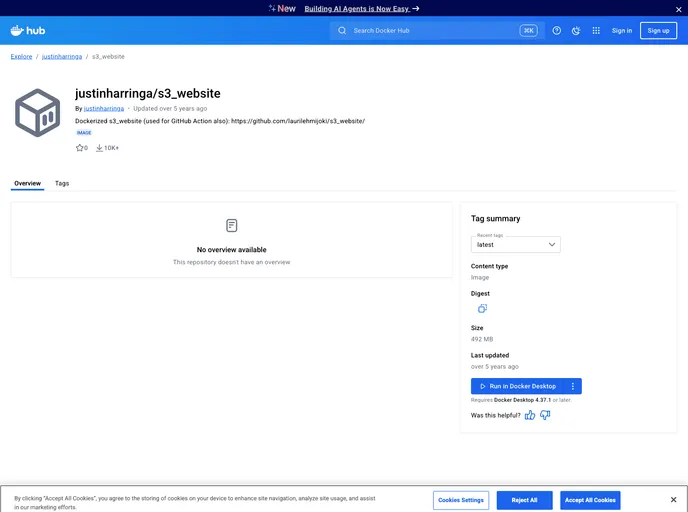Image resolution: width=688 pixels, height=512 pixels.
Task: Click the Sign up button
Action: (x=658, y=31)
